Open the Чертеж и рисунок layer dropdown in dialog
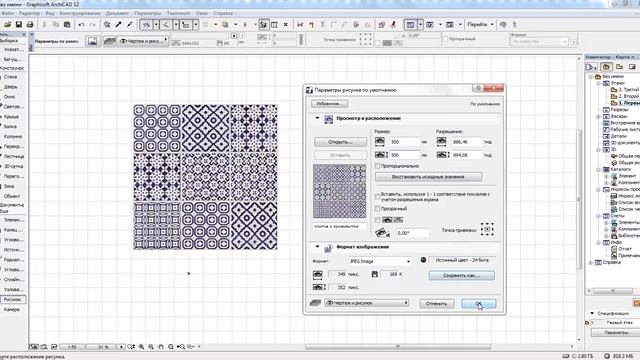 tap(367, 303)
